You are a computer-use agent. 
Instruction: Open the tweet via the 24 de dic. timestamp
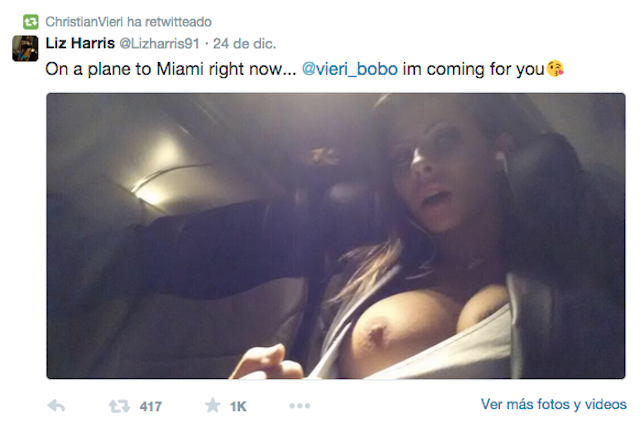coord(244,43)
